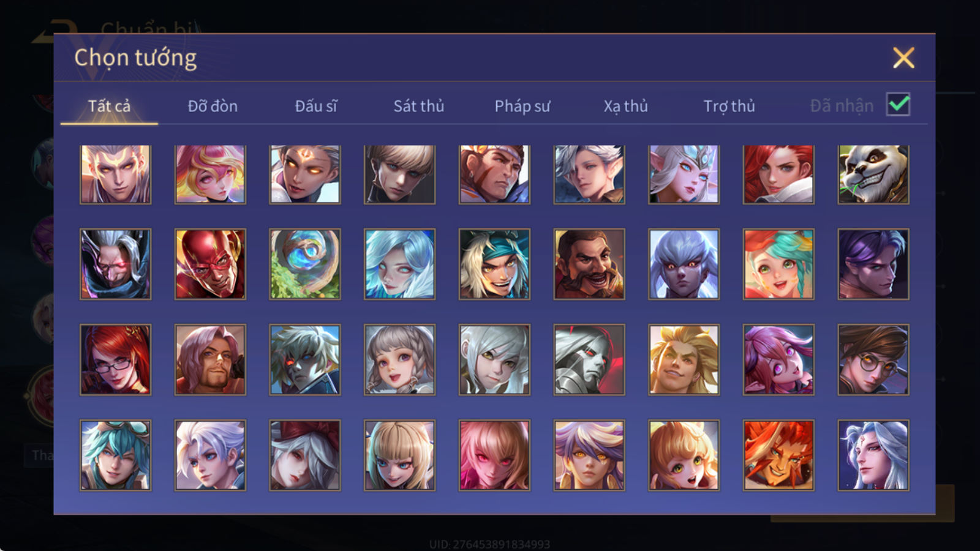The image size is (980, 551).
Task: Choose the green-eyed girl with teal hair
Action: tap(778, 264)
